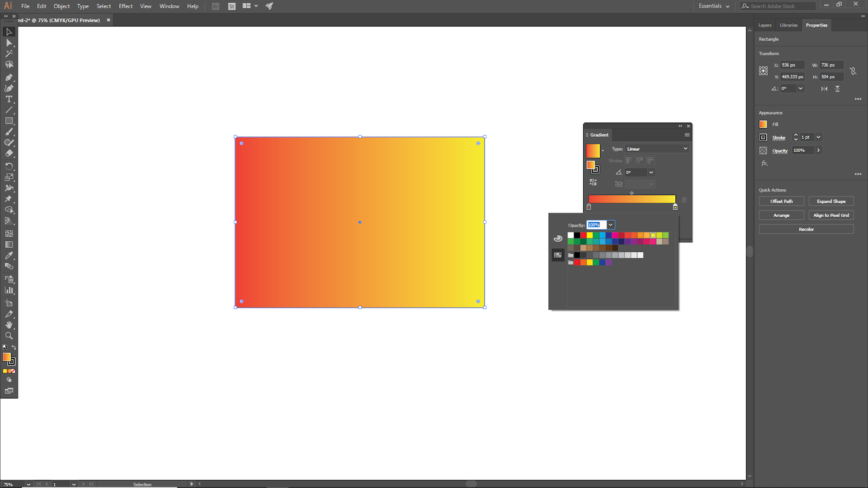Select the Pen tool
Viewport: 868px width, 488px height.
pyautogui.click(x=9, y=78)
